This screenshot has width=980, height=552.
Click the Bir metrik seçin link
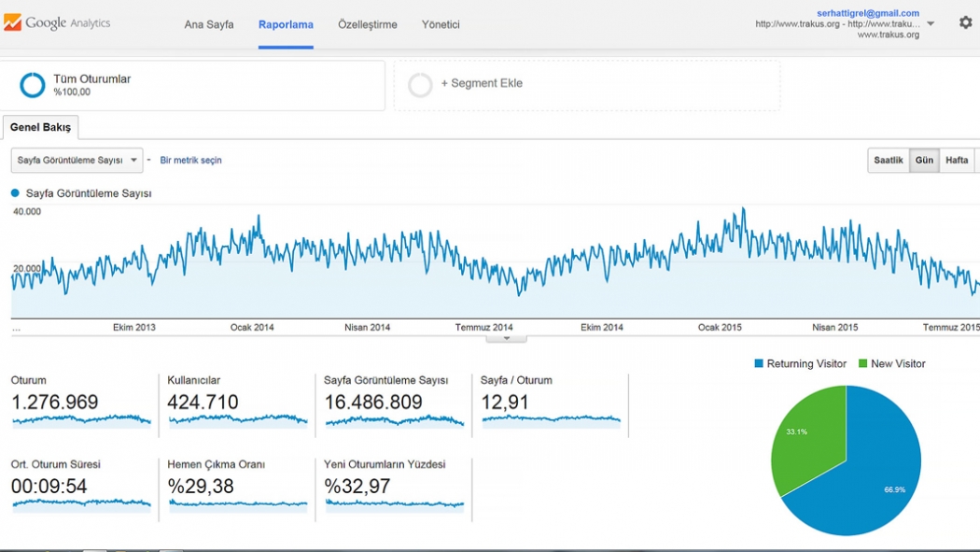point(191,161)
